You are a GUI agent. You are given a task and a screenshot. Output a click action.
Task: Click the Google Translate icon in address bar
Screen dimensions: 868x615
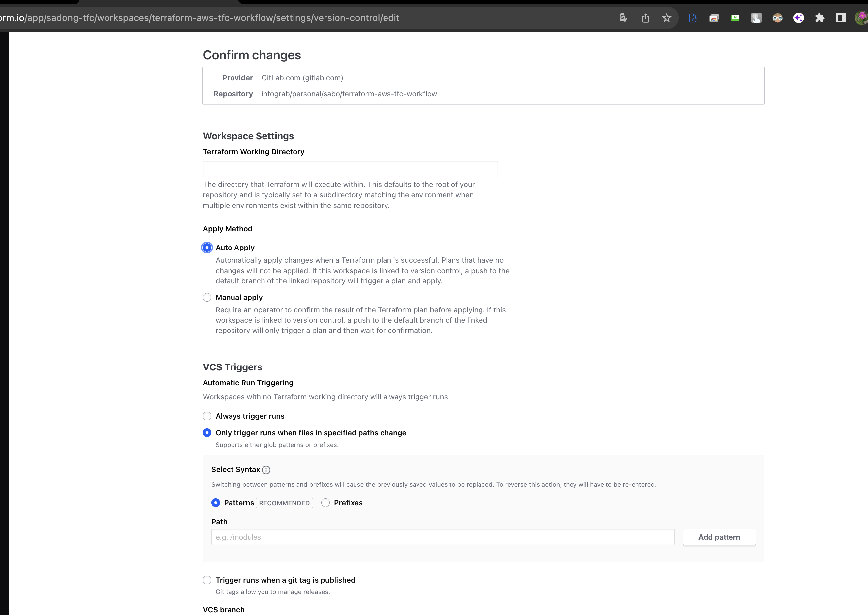pyautogui.click(x=624, y=18)
